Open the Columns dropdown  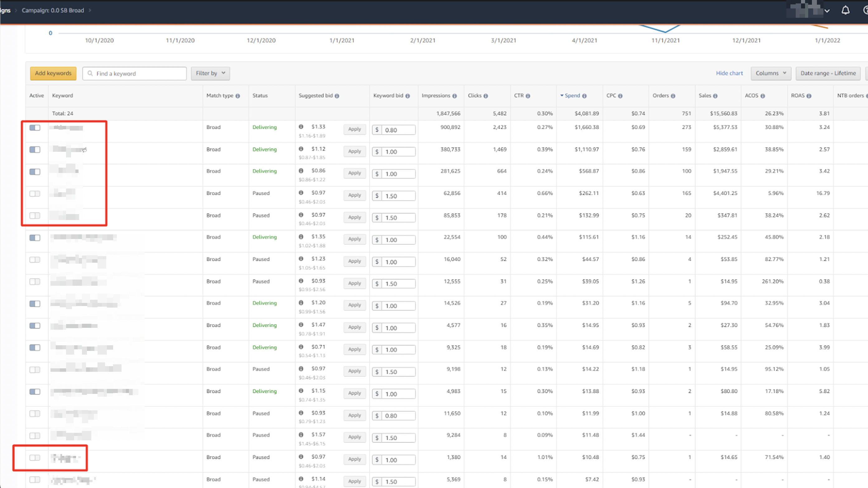click(771, 73)
